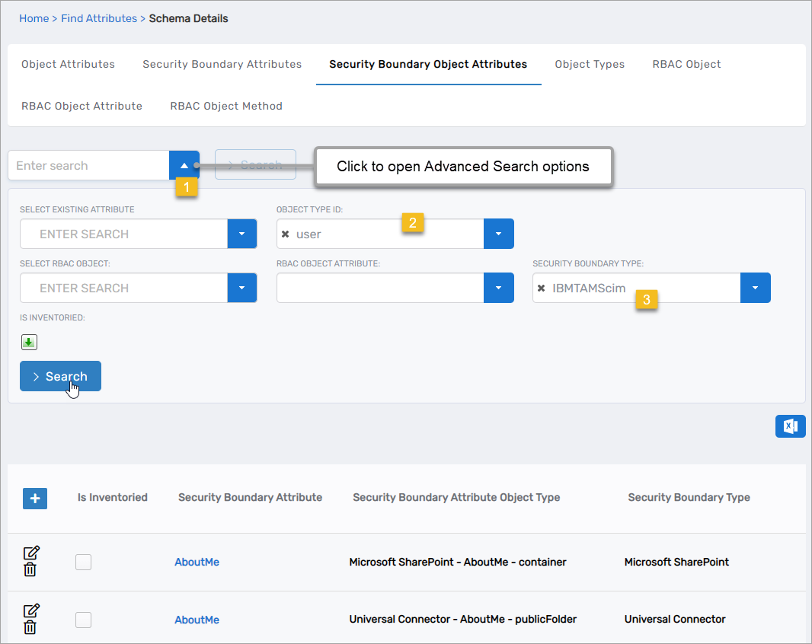This screenshot has width=812, height=644.
Task: Check Is Inventoried for Microsoft SharePoint row
Action: (84, 563)
